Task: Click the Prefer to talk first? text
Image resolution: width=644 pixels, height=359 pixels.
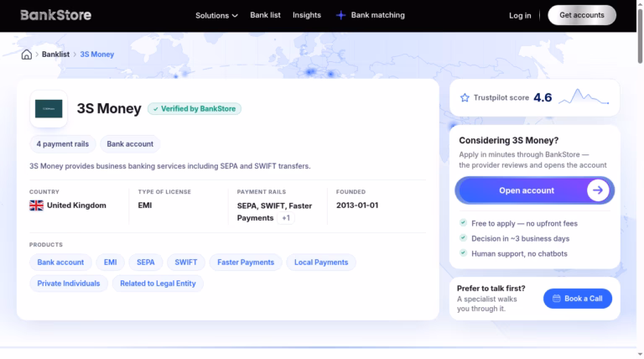Action: (491, 289)
